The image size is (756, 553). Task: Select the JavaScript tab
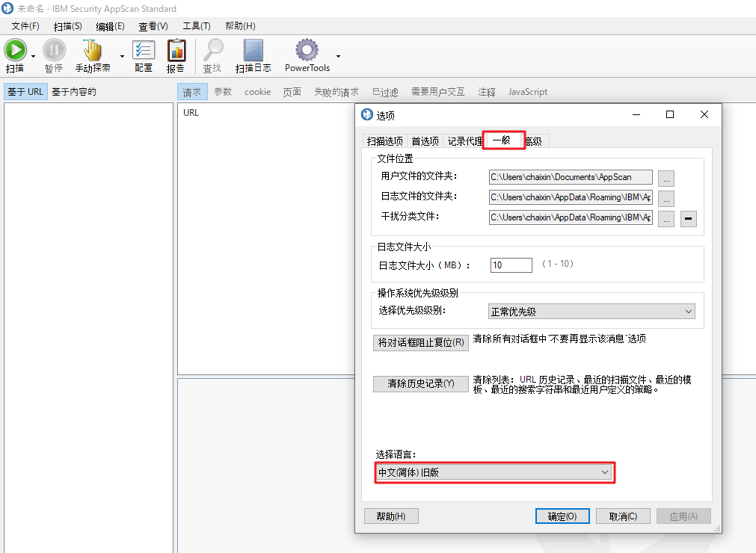(x=527, y=91)
